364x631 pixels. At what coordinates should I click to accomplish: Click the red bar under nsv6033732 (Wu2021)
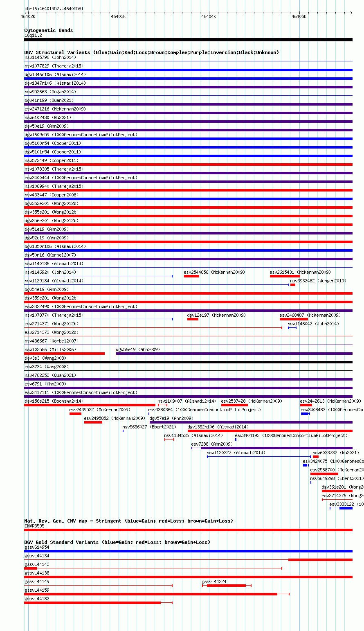click(316, 457)
